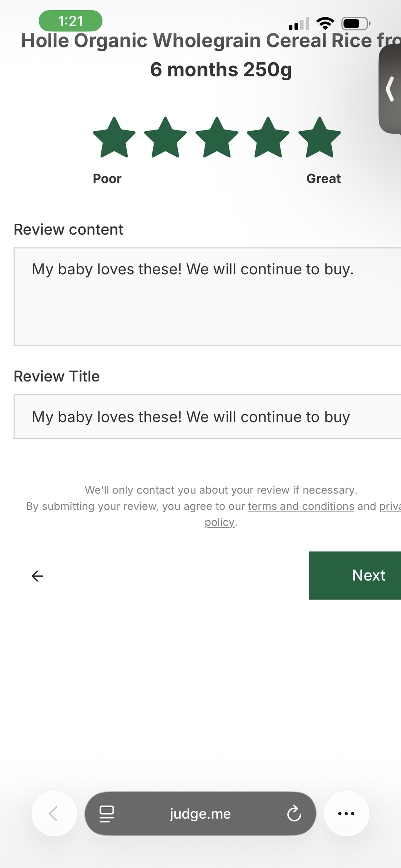401x868 pixels.
Task: Tap the 'Review content' label
Action: click(69, 230)
